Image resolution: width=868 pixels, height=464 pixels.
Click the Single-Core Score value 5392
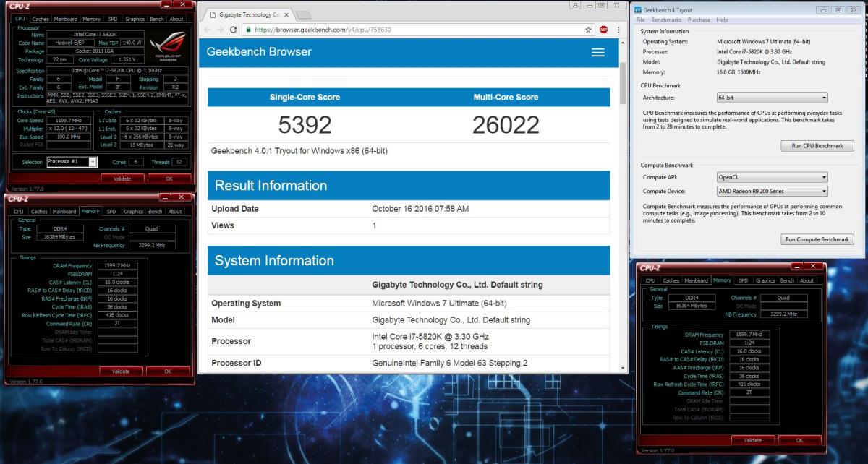pos(305,124)
